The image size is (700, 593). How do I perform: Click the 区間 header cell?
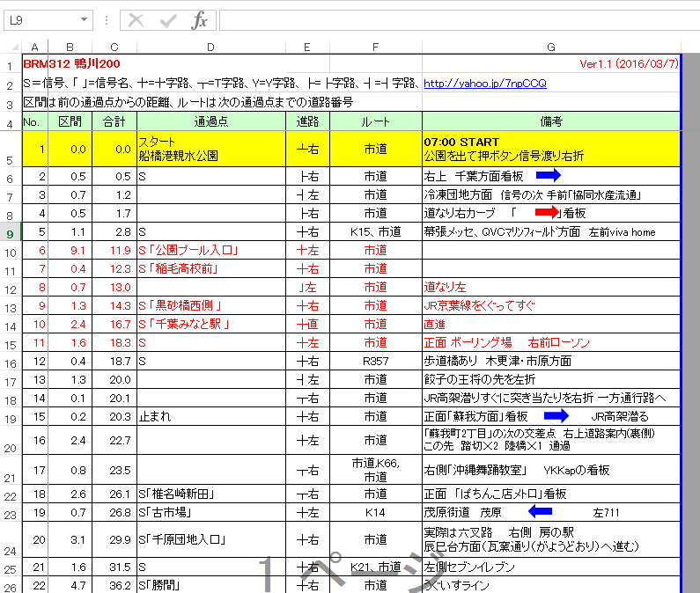[70, 121]
